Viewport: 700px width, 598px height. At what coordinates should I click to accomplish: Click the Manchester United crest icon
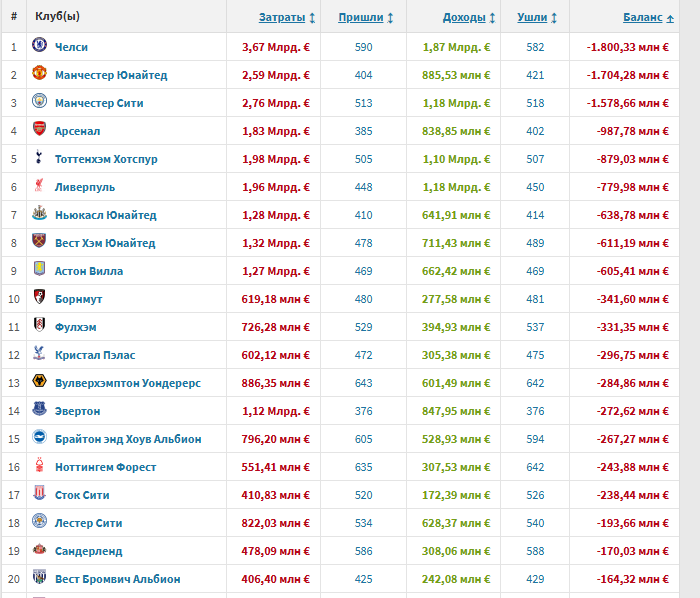point(39,74)
